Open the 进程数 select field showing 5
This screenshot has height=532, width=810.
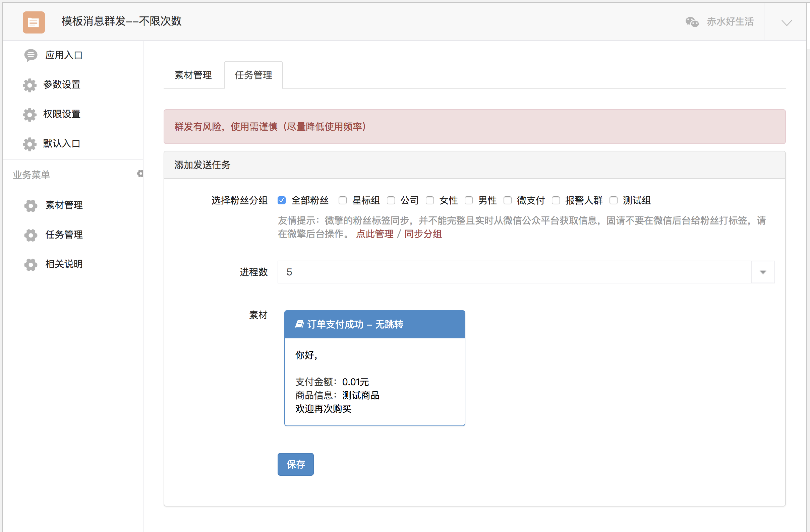[x=526, y=272]
